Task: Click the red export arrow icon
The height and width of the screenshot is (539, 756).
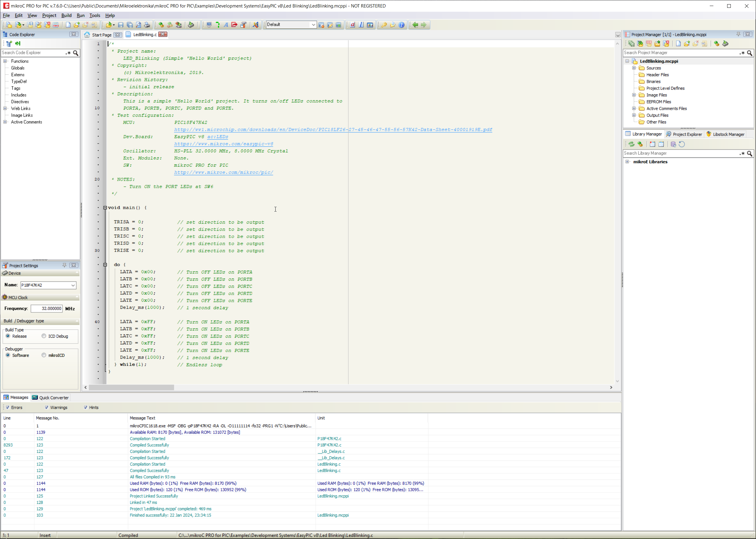Action: 234,25
